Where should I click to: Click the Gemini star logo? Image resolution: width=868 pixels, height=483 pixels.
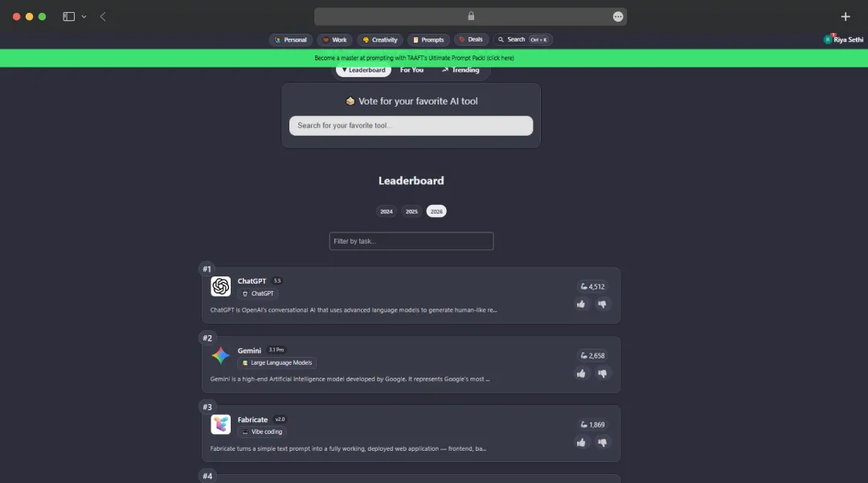(220, 355)
